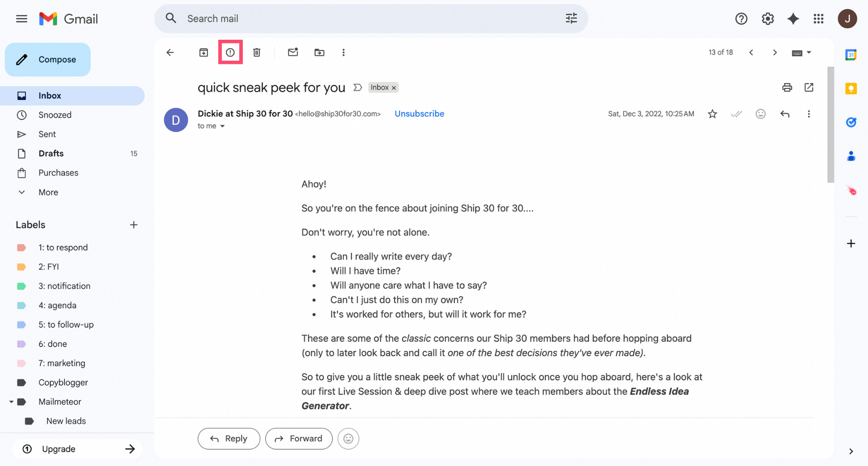Click the Reply button at the bottom
868x466 pixels.
(x=229, y=438)
